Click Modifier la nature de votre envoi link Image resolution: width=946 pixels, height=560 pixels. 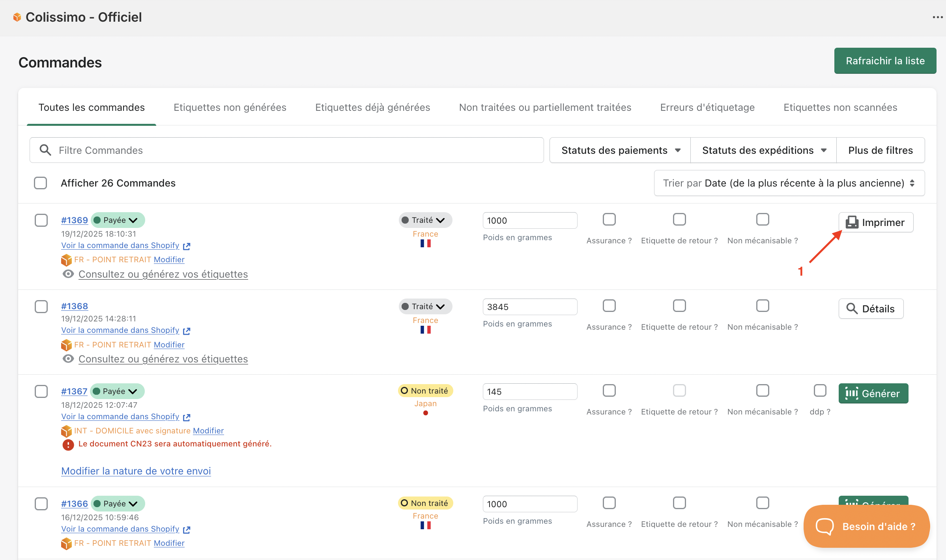pyautogui.click(x=136, y=471)
